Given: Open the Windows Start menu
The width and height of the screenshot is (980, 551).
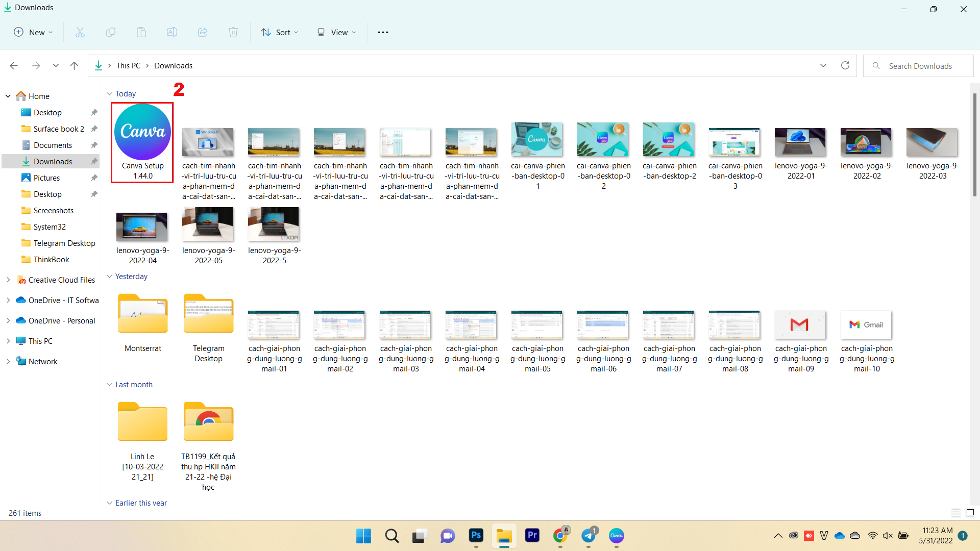Looking at the screenshot, I should pos(363,536).
